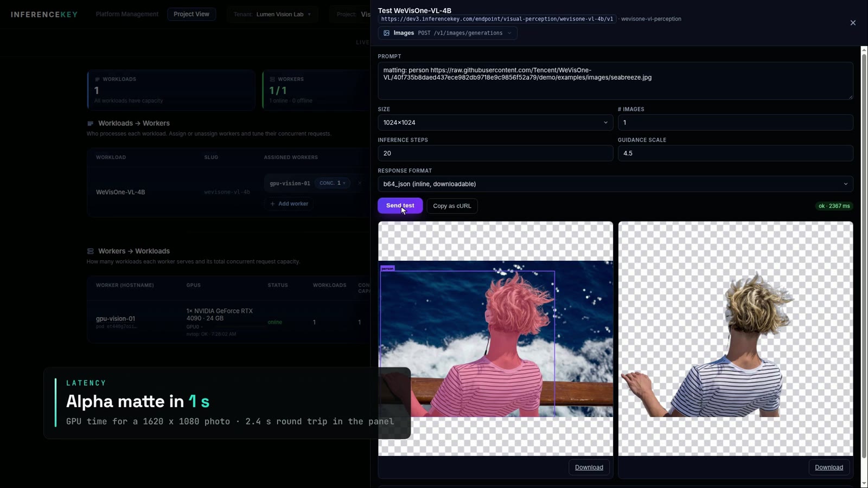Viewport: 868px width, 488px height.
Task: Download the alpha matte cutout image
Action: [x=829, y=467]
